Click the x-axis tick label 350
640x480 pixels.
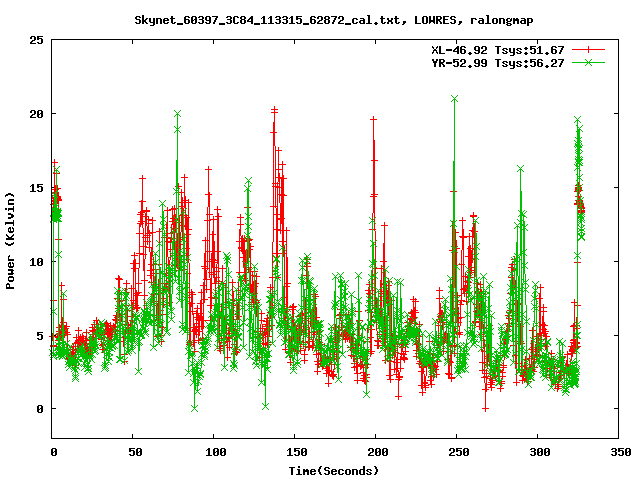619,452
